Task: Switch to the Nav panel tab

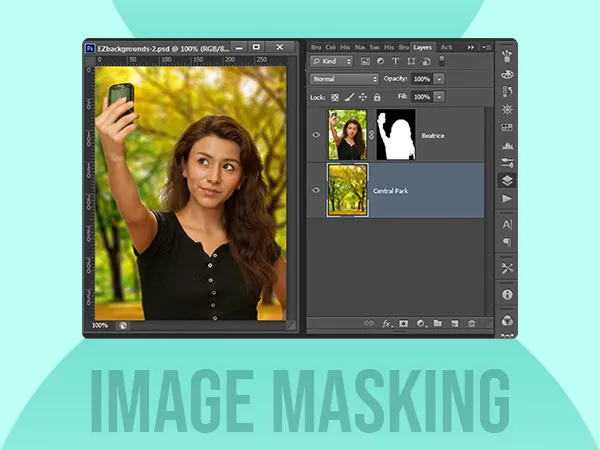Action: pyautogui.click(x=360, y=47)
